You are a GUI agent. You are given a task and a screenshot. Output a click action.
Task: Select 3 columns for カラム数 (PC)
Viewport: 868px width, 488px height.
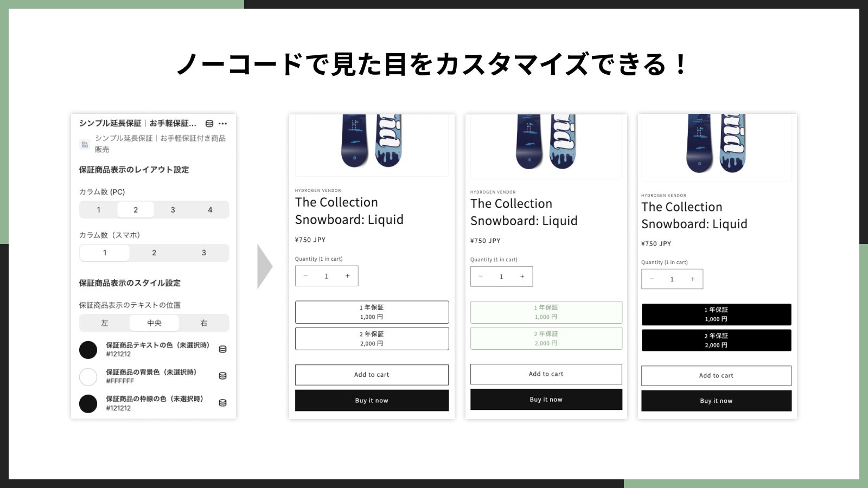(x=173, y=210)
